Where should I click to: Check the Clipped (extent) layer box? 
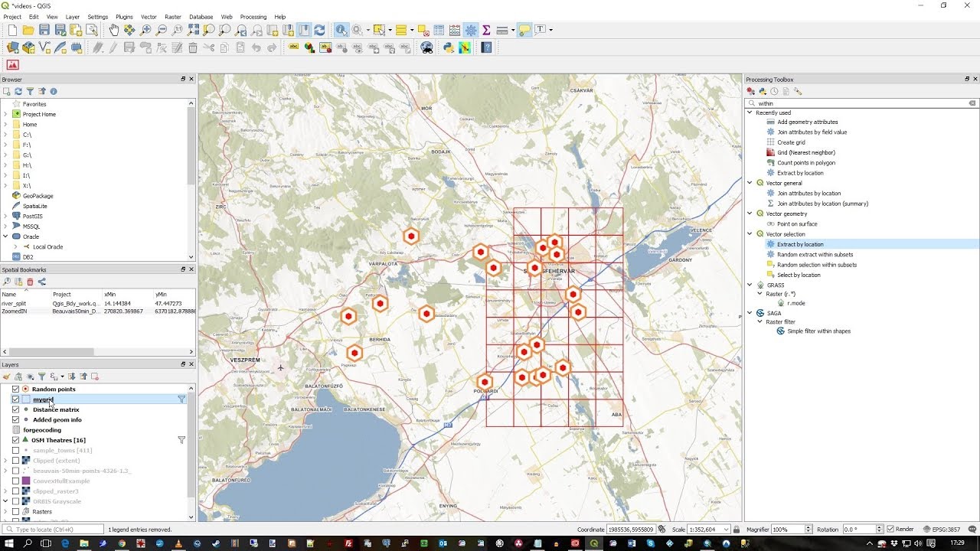click(15, 461)
